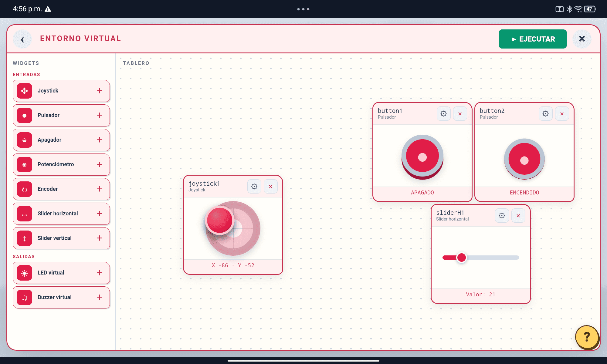Open settings gear of sliderH1 widget

pos(502,216)
